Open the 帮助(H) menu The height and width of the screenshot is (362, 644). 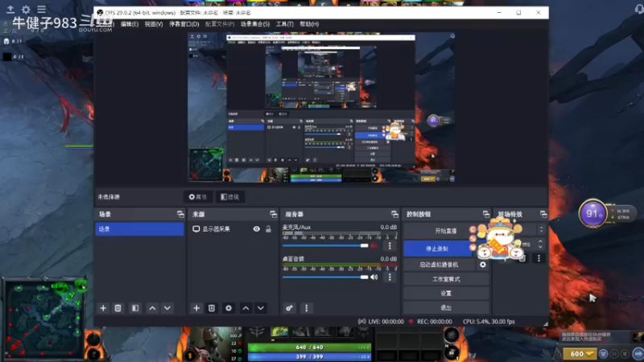[309, 24]
